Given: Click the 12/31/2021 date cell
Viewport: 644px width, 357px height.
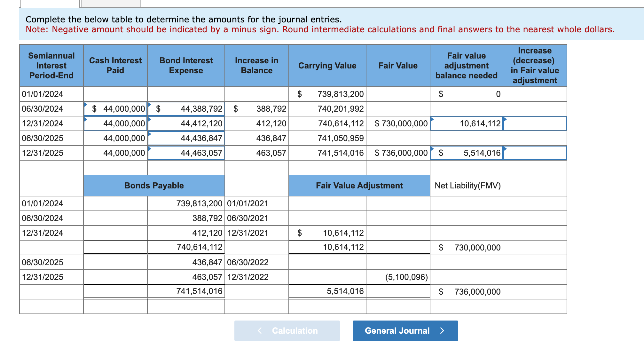Looking at the screenshot, I should click(257, 233).
